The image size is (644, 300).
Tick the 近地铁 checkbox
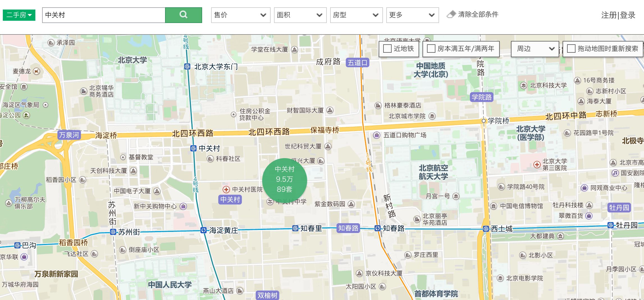coord(387,49)
